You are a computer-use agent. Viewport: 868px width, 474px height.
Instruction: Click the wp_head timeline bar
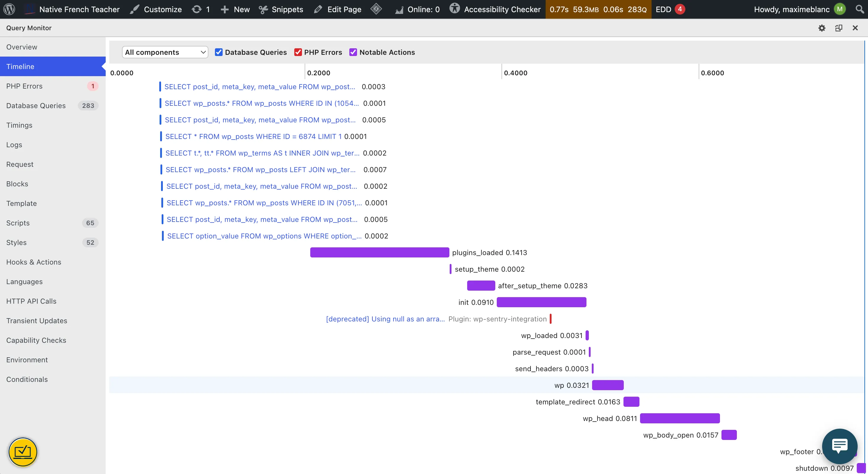coord(680,418)
